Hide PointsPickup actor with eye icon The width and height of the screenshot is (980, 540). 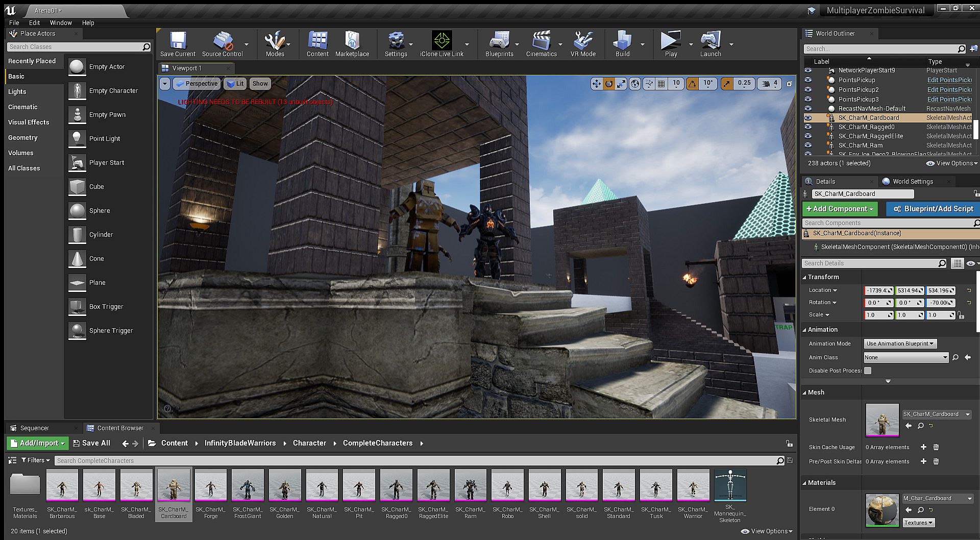pyautogui.click(x=808, y=80)
